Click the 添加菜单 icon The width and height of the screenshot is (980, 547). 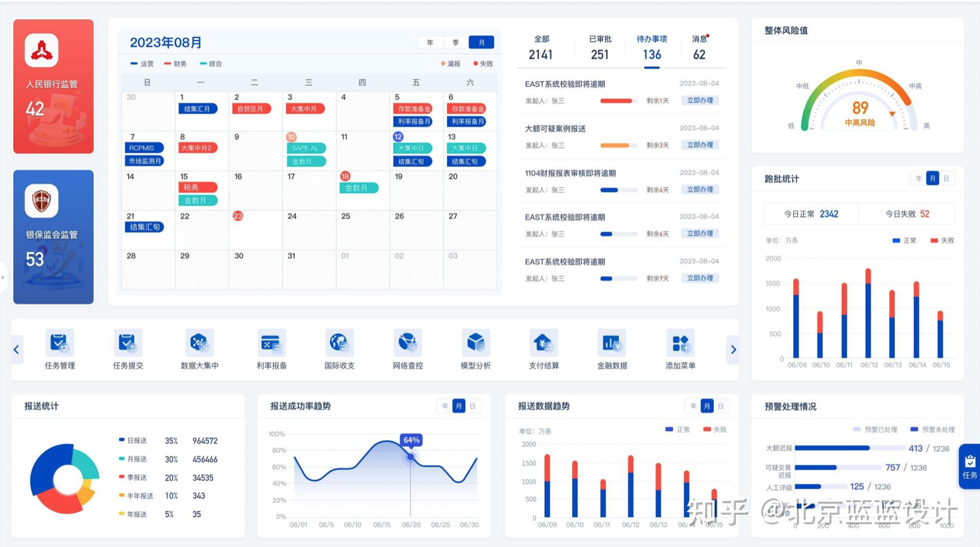click(x=680, y=343)
